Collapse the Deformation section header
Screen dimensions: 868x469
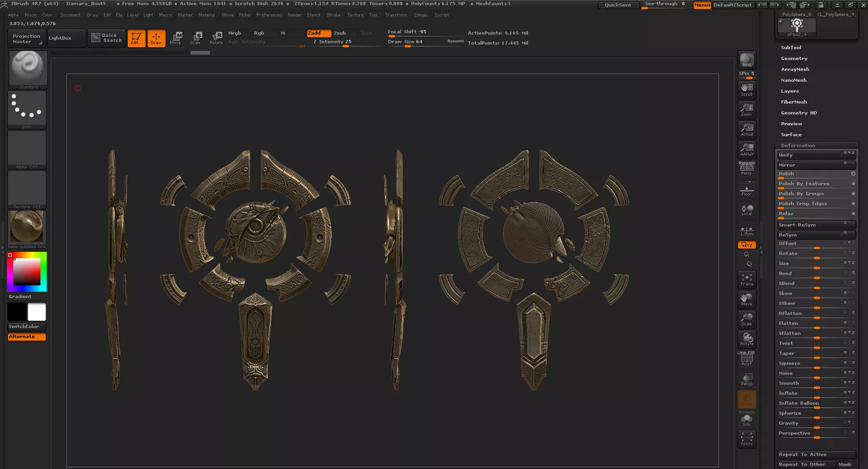(798, 145)
